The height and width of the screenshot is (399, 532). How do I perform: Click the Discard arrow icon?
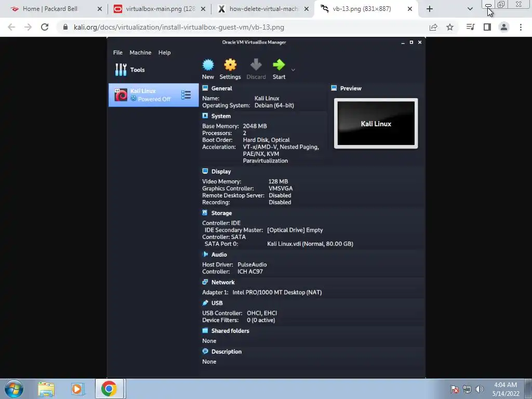coord(256,65)
